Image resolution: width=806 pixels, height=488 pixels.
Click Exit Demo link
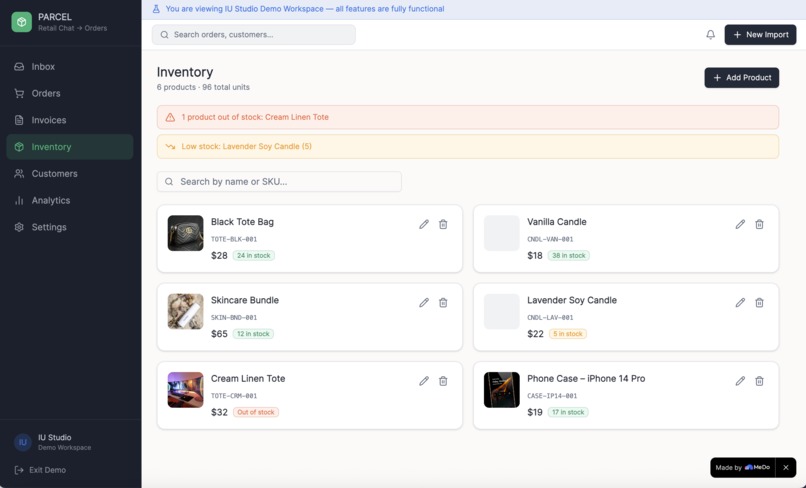(x=40, y=470)
